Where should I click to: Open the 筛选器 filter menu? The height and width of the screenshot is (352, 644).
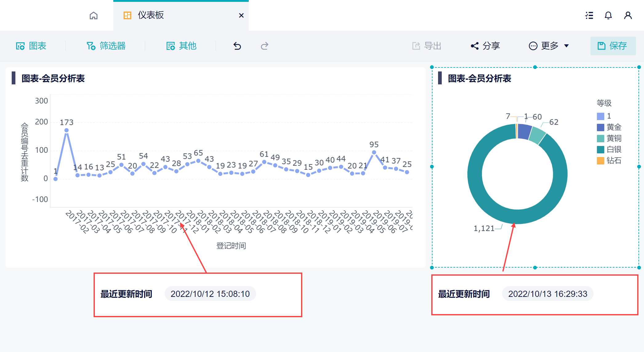click(x=106, y=46)
